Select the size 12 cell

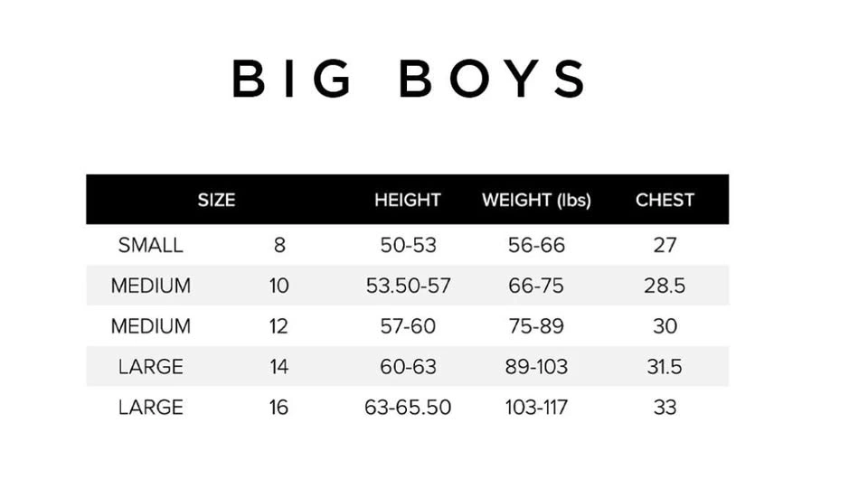[278, 326]
